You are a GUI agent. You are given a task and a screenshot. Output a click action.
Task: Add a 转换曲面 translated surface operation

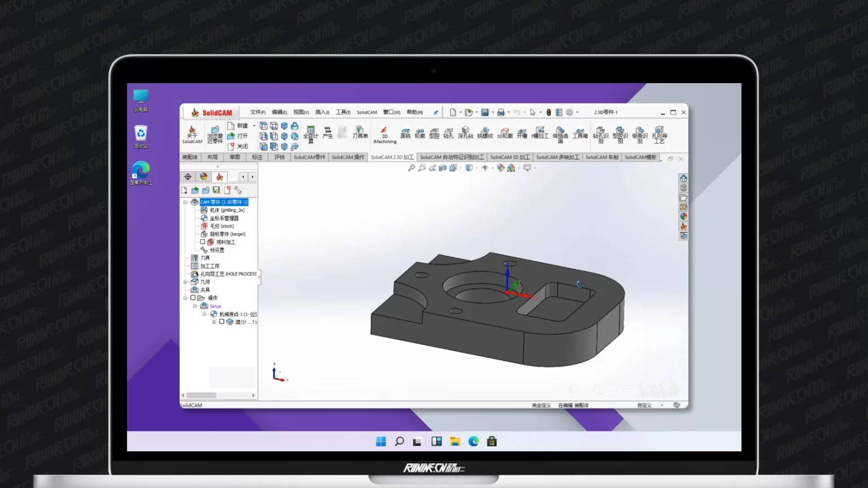(560, 135)
